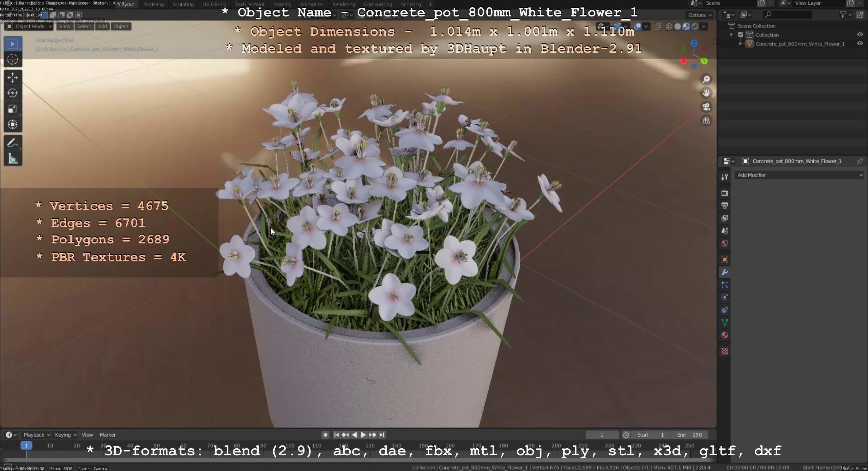Open the Physics properties tab
The image size is (868, 471).
pyautogui.click(x=725, y=298)
